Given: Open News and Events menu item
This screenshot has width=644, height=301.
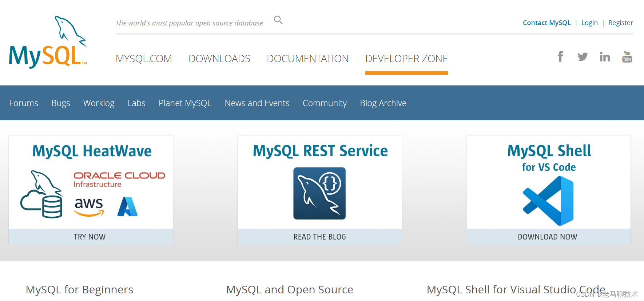Looking at the screenshot, I should [x=257, y=103].
